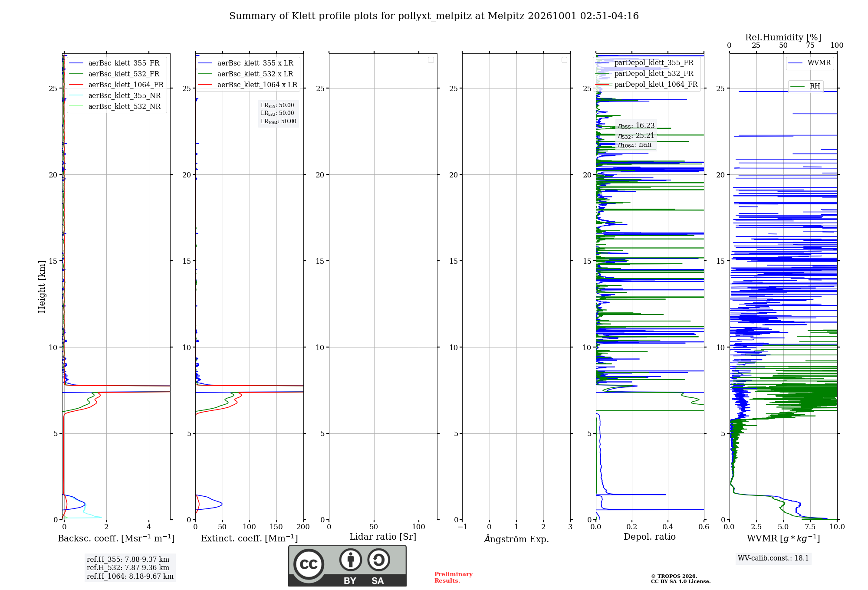Screen dimensions: 868x590
Task: Click the ref.H_532: 7.87-9.36 km text
Action: [x=128, y=568]
